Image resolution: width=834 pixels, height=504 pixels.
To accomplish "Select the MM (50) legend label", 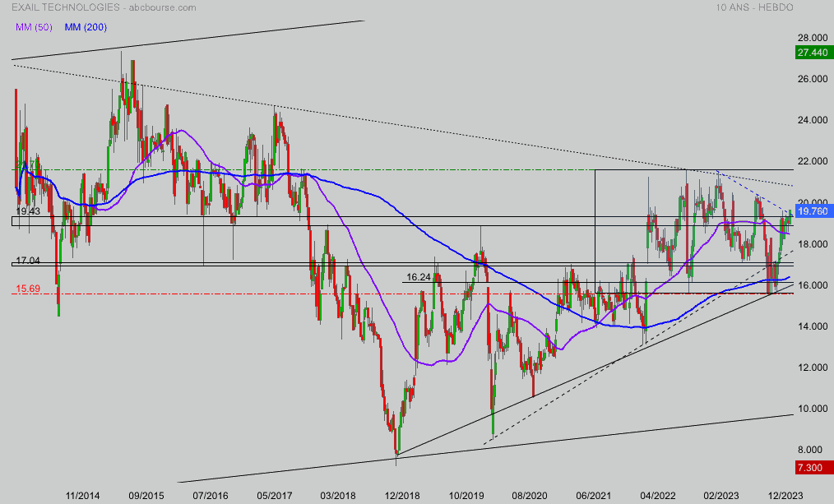I will (x=34, y=26).
